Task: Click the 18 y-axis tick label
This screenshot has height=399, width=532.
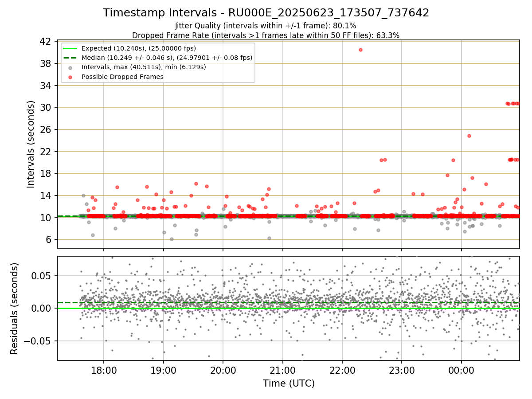Action: 46,173
